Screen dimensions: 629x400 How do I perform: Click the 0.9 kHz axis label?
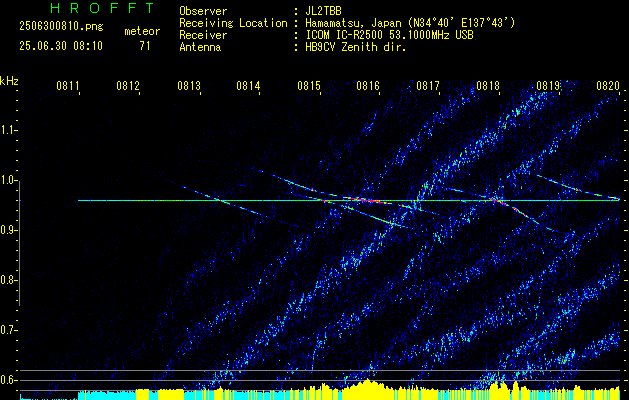(8, 230)
